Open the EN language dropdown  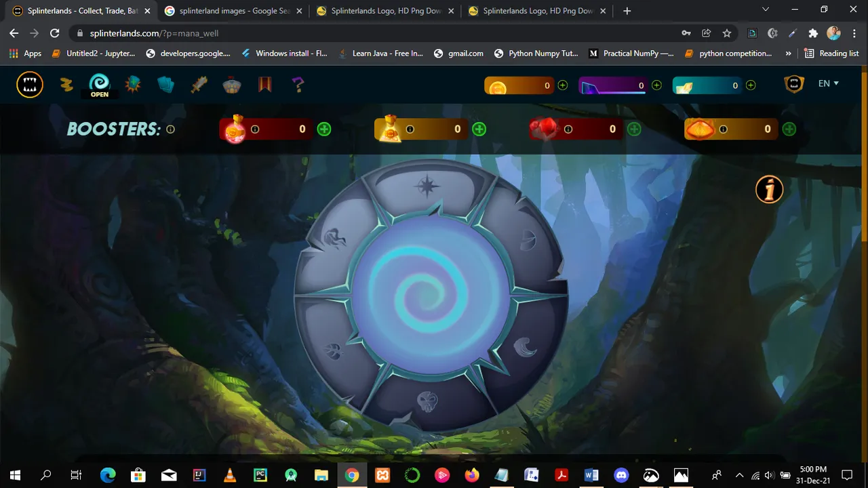tap(828, 83)
